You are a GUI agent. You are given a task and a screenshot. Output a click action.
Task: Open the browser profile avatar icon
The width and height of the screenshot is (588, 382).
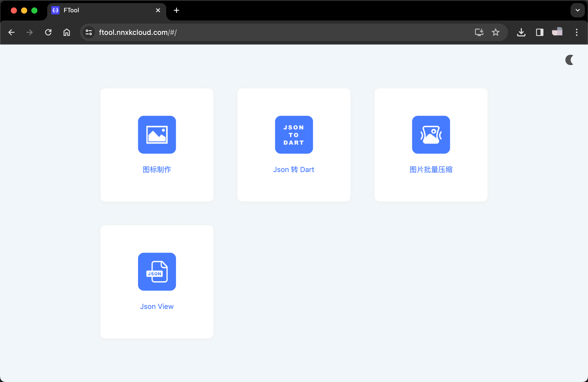[x=557, y=32]
